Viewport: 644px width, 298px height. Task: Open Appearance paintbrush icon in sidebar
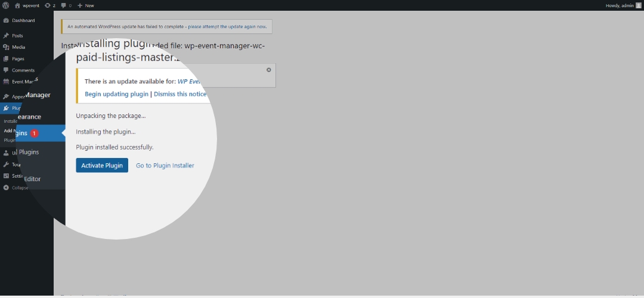tap(6, 97)
